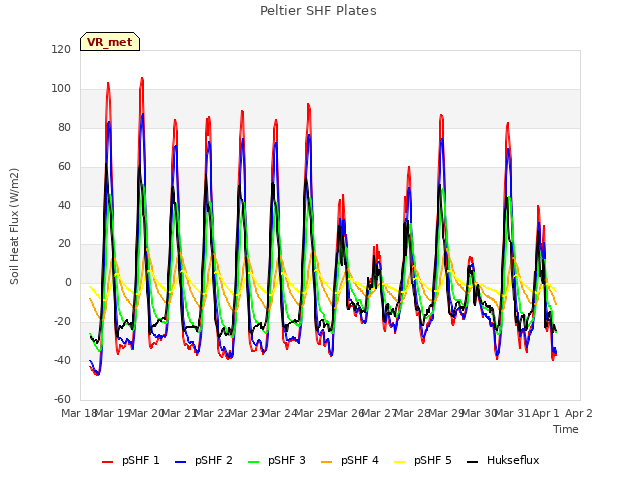Viewport: 640px width, 480px height.
Task: Click the black Hukseflux legend swatch
Action: click(473, 462)
